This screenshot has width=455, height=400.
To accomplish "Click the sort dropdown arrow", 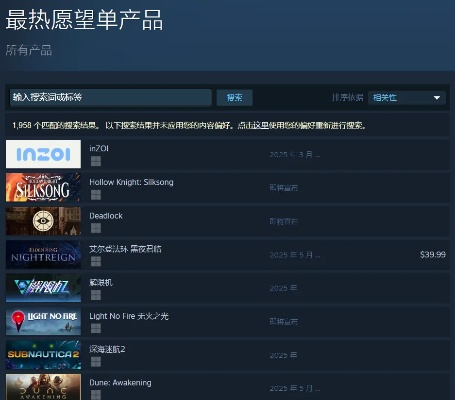I will pos(437,98).
